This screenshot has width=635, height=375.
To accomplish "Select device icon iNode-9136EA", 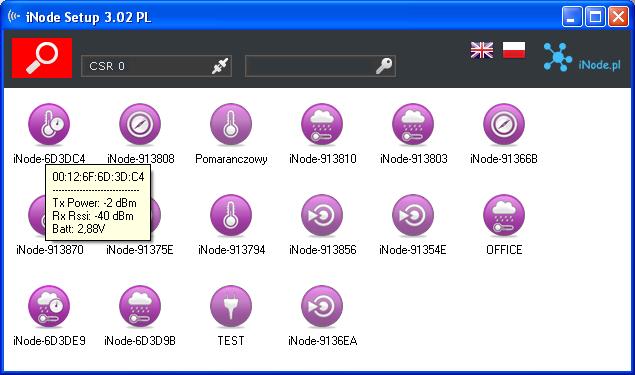I will point(322,307).
